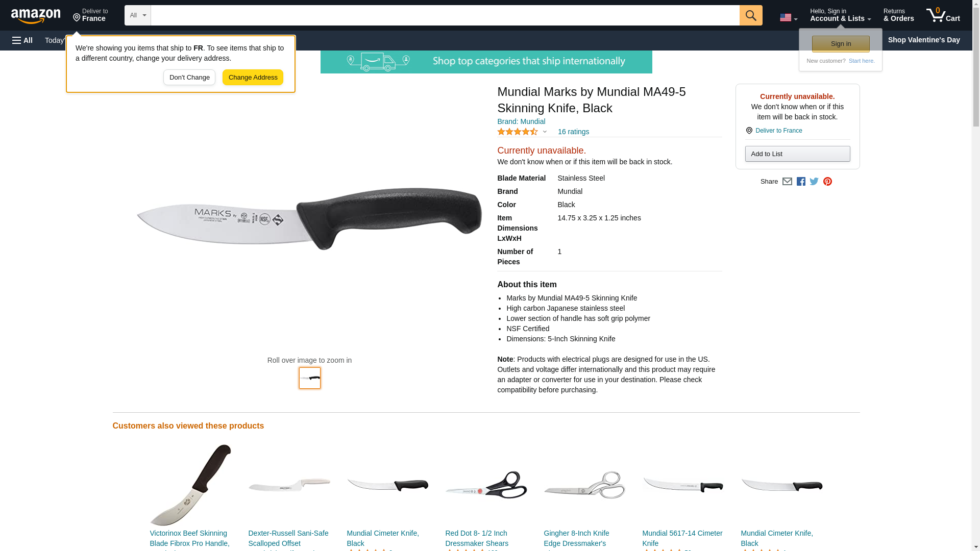Open the All hamburger menu

22,40
